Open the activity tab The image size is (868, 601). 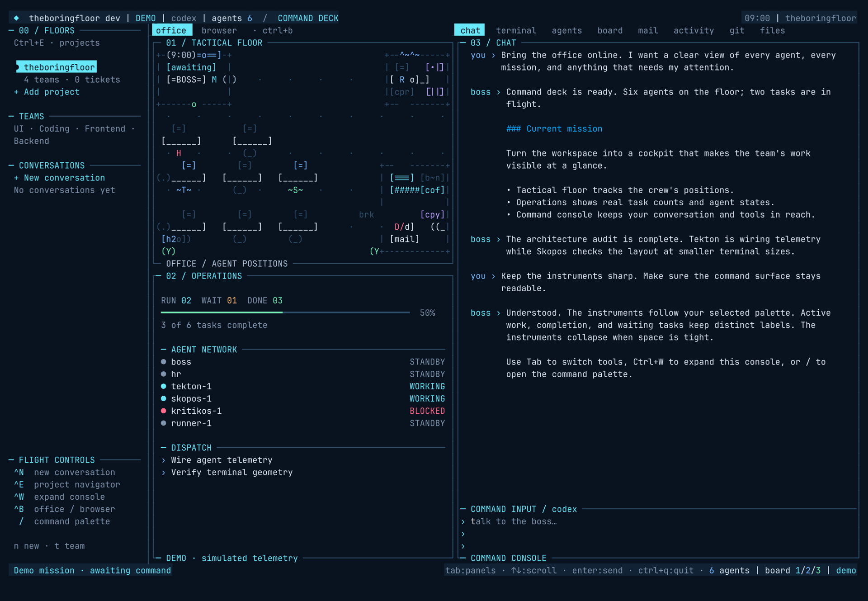[693, 30]
